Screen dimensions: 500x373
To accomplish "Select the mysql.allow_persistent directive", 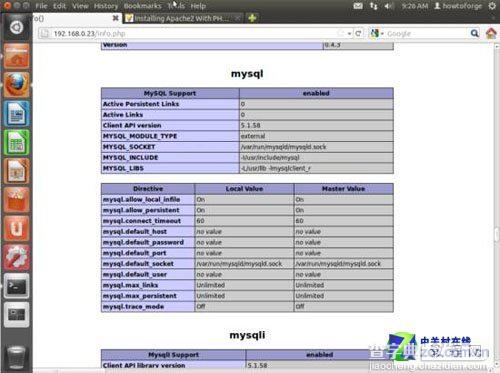I will [141, 210].
